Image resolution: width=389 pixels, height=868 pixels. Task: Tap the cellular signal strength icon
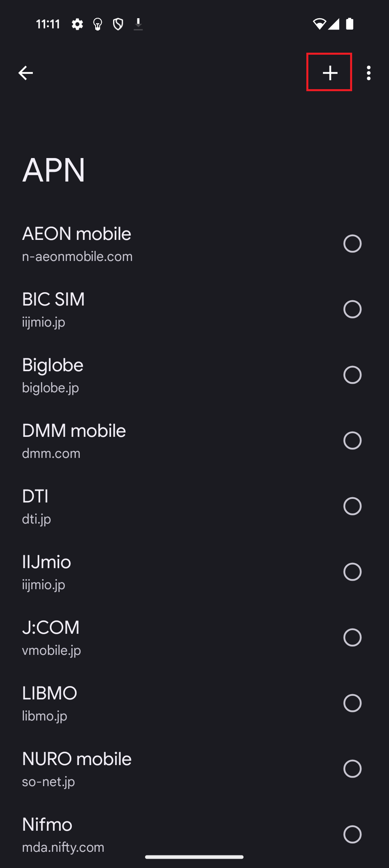pyautogui.click(x=334, y=24)
